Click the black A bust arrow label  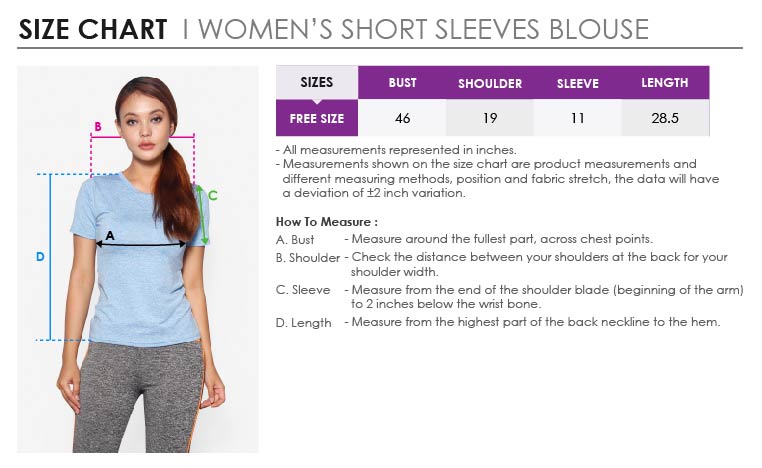110,235
